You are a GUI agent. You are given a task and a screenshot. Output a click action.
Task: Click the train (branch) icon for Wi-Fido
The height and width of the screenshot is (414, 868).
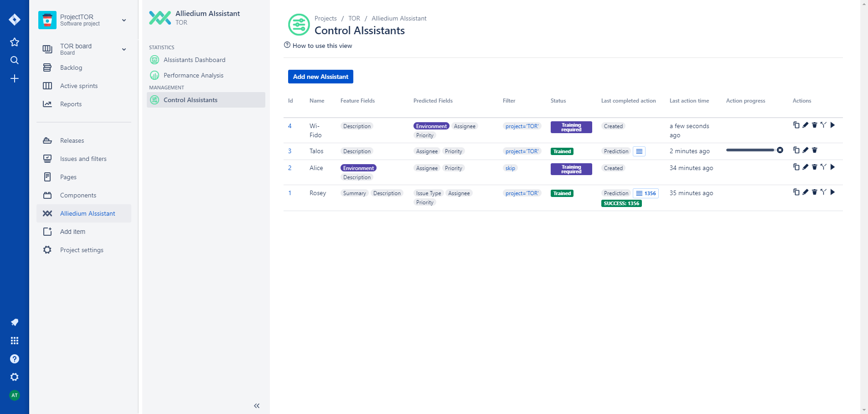[823, 125]
